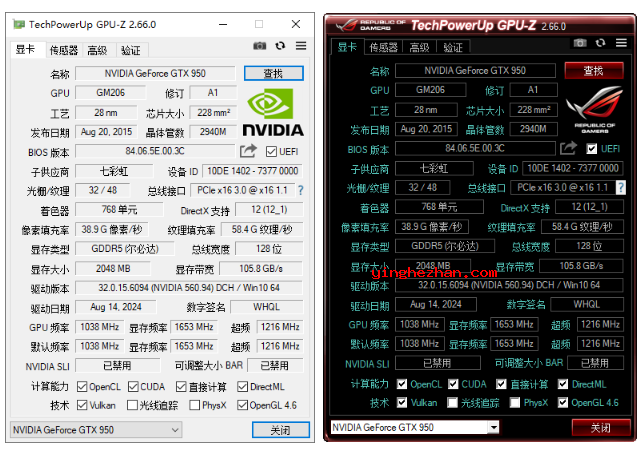Toggle UEFI checkbox in light window
Viewport: 642px width, 449px height.
(x=271, y=151)
